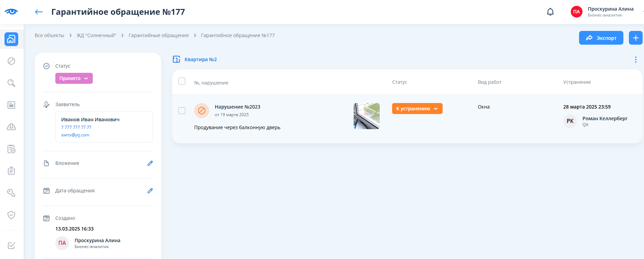Viewport: 644px width, 259px height.
Task: Open the Квартира №2 link
Action: 200,59
